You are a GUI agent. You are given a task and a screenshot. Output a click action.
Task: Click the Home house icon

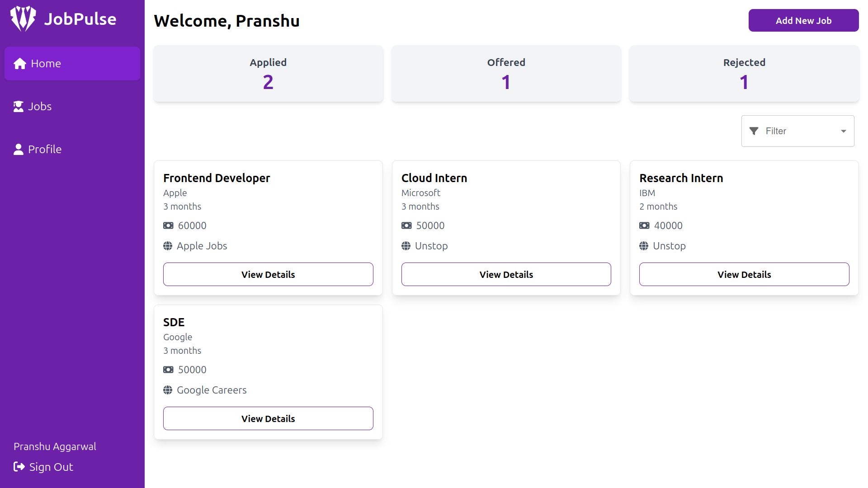(20, 64)
